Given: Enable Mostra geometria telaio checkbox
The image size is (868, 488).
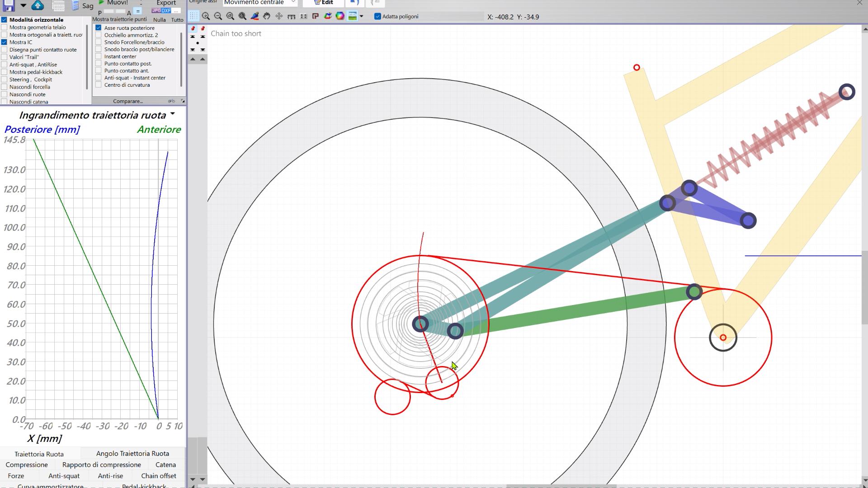Looking at the screenshot, I should [x=4, y=28].
